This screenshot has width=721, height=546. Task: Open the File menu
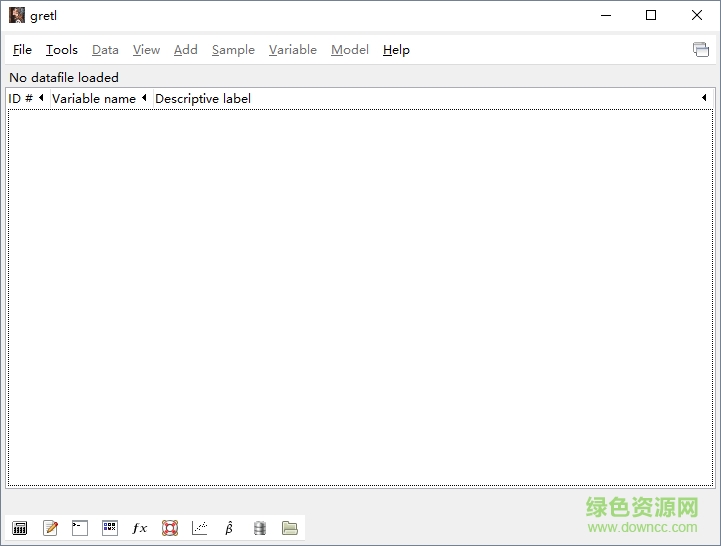point(22,50)
